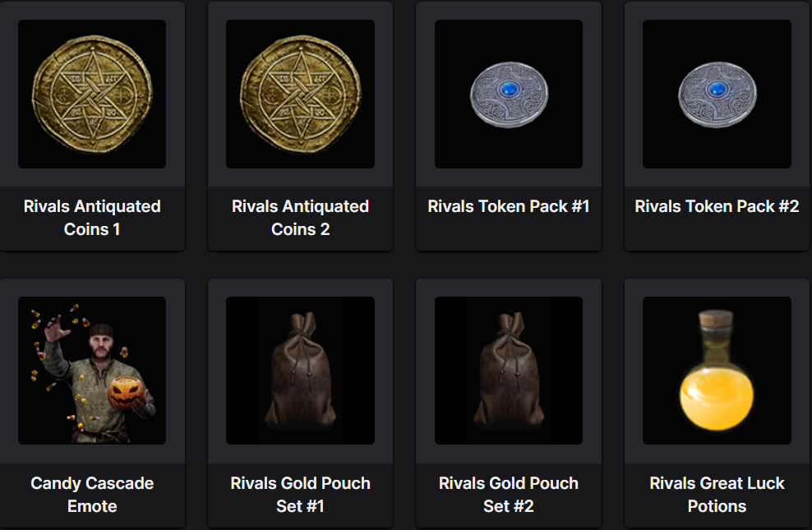Screen dimensions: 812x530
Task: Open the "Rivals Antiquated Coins 2" label
Action: (300, 218)
